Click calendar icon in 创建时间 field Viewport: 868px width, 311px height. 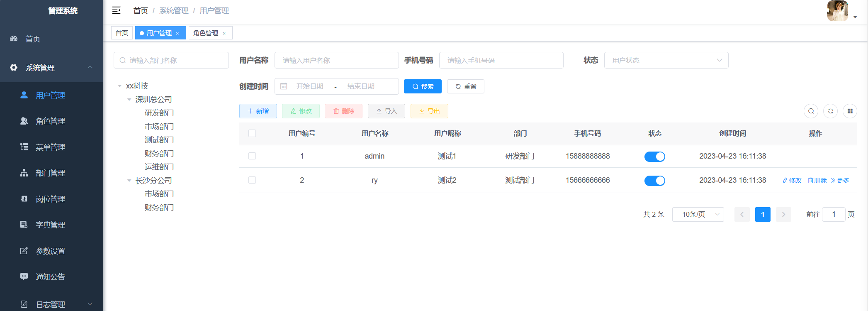(284, 86)
